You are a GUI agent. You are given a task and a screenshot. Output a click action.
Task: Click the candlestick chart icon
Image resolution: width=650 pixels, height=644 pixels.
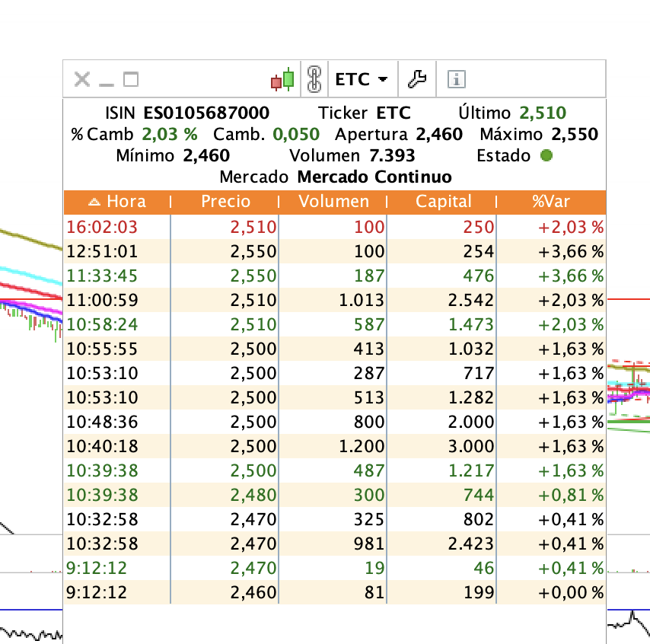pos(283,79)
